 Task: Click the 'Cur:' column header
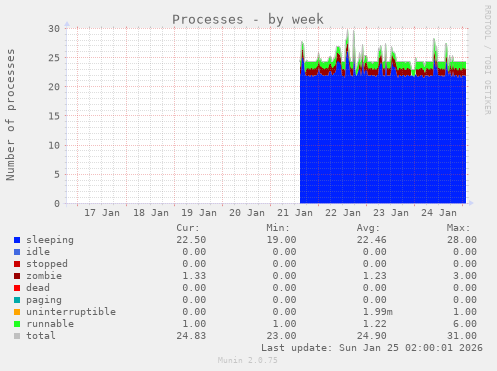pyautogui.click(x=188, y=228)
